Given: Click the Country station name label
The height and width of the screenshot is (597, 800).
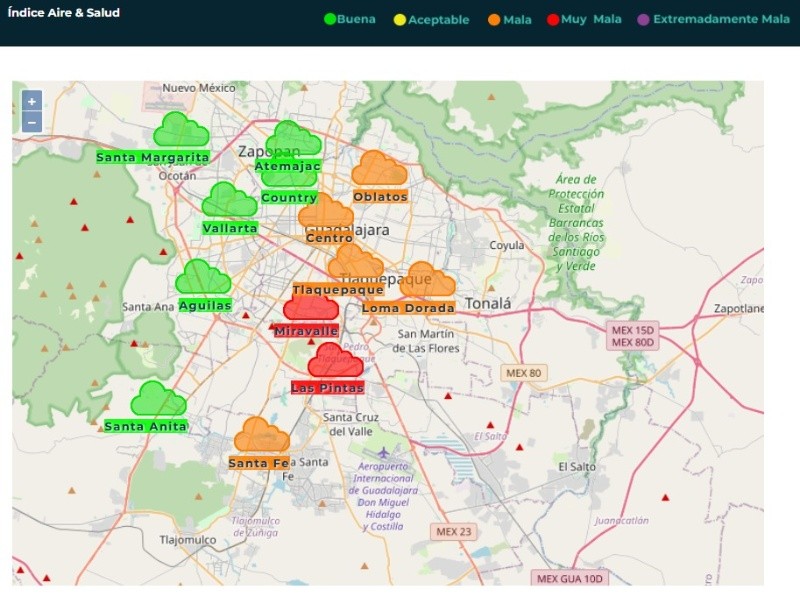Looking at the screenshot, I should [289, 198].
